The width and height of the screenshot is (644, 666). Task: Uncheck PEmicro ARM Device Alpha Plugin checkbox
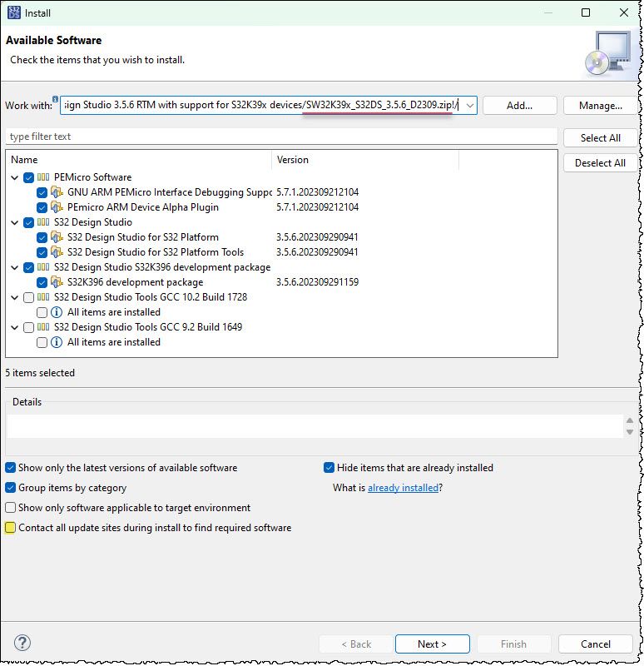pos(42,207)
